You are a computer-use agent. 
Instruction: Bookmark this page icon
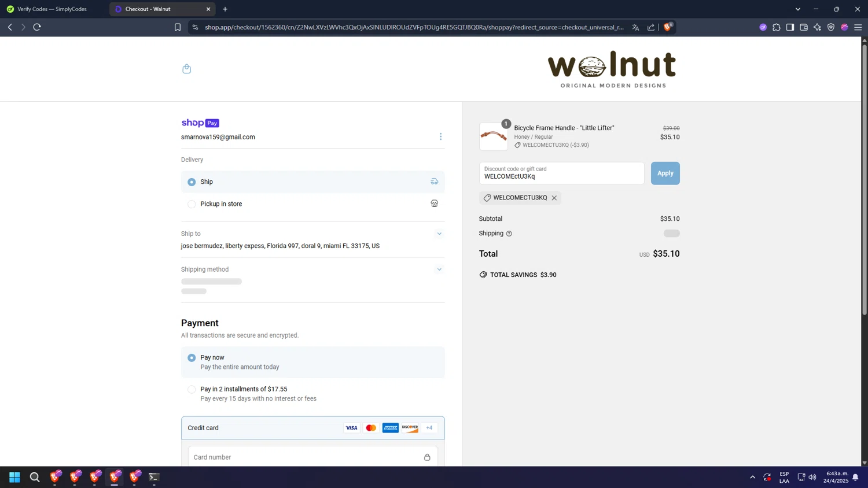[x=178, y=27]
